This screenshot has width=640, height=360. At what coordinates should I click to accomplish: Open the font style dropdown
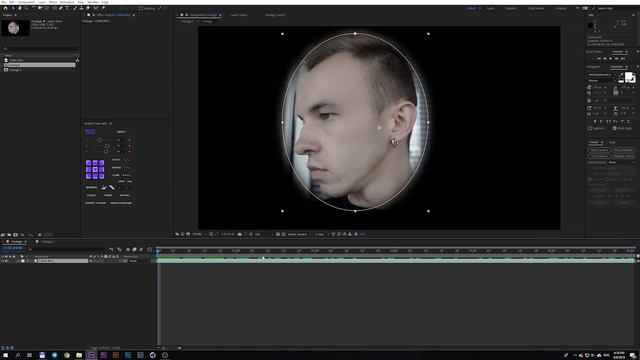[602, 81]
